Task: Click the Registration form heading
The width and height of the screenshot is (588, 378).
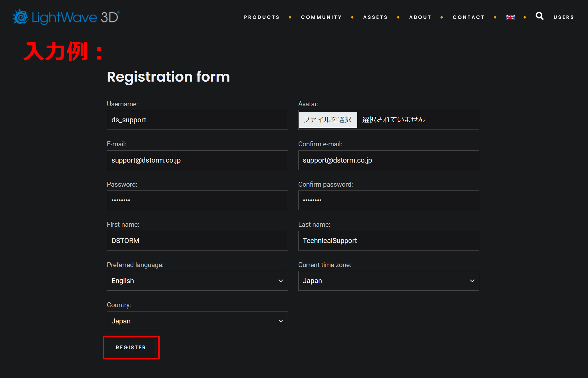Action: click(168, 77)
